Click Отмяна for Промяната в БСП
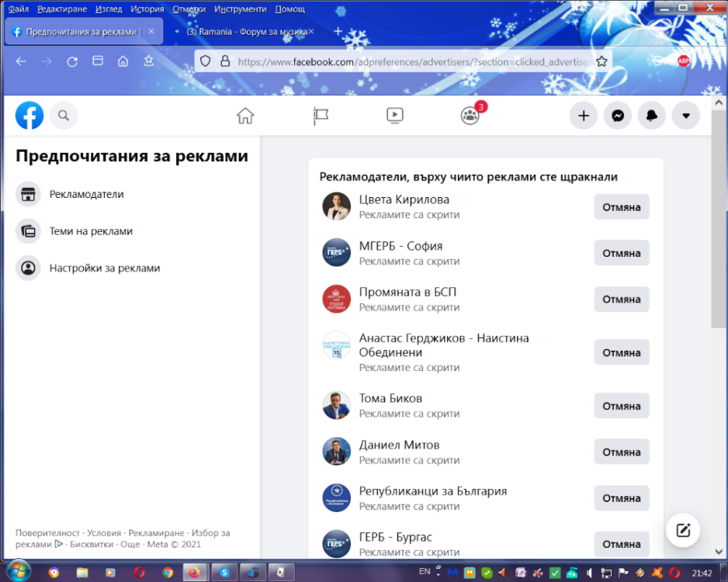The image size is (728, 582). (x=621, y=299)
